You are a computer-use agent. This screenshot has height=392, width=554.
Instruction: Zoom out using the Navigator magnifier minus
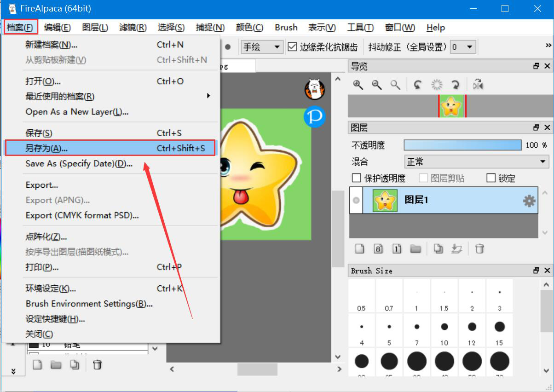tap(376, 85)
